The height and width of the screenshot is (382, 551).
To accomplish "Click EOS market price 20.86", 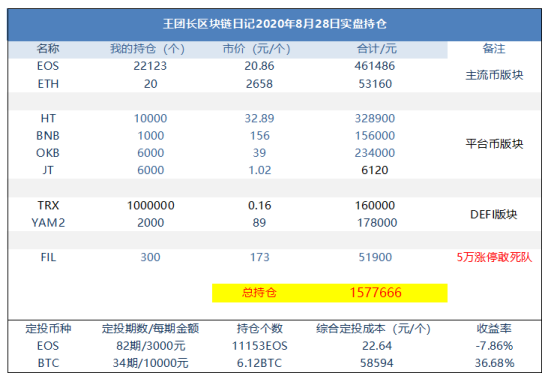I will tap(259, 66).
